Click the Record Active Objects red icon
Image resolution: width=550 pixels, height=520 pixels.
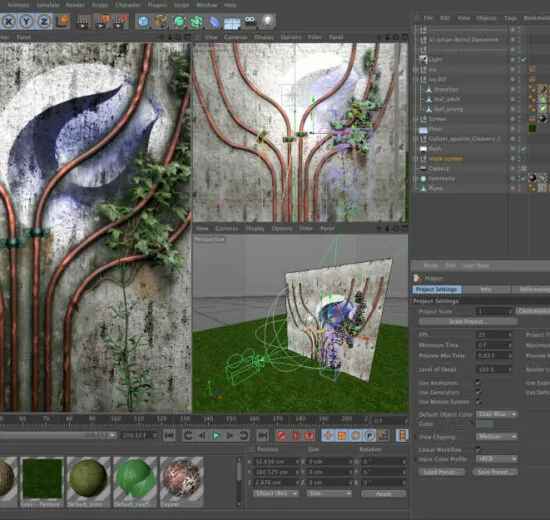(x=281, y=435)
